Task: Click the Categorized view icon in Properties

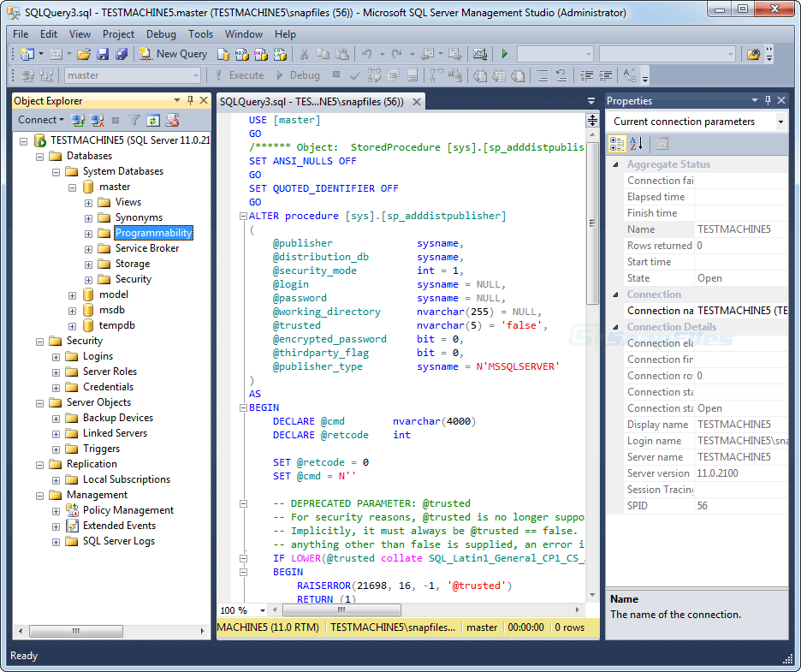Action: [617, 143]
